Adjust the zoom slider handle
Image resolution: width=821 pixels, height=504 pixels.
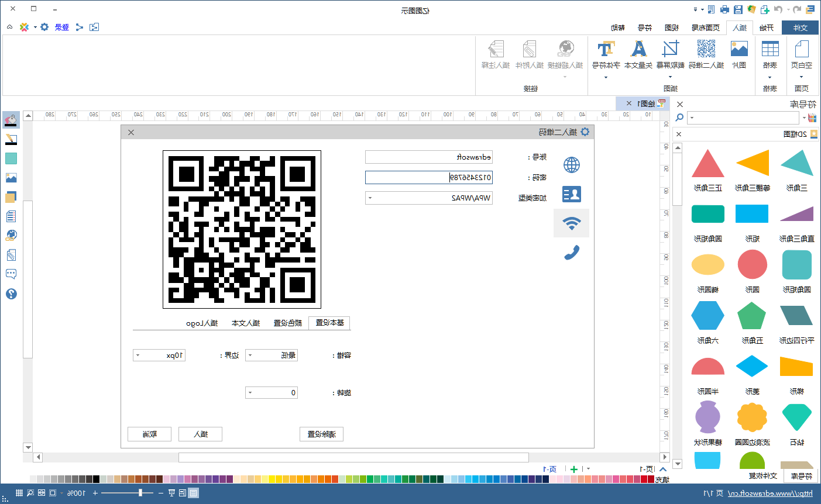pyautogui.click(x=140, y=493)
